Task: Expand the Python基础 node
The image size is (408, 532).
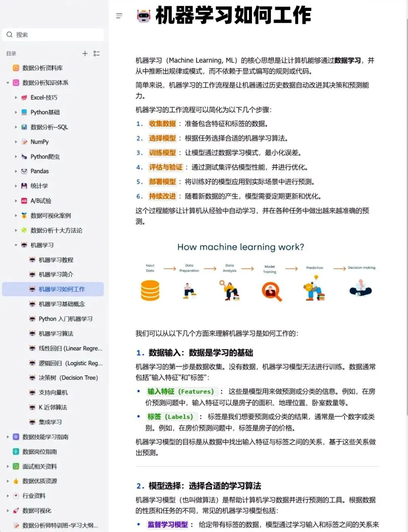Action: (16, 112)
